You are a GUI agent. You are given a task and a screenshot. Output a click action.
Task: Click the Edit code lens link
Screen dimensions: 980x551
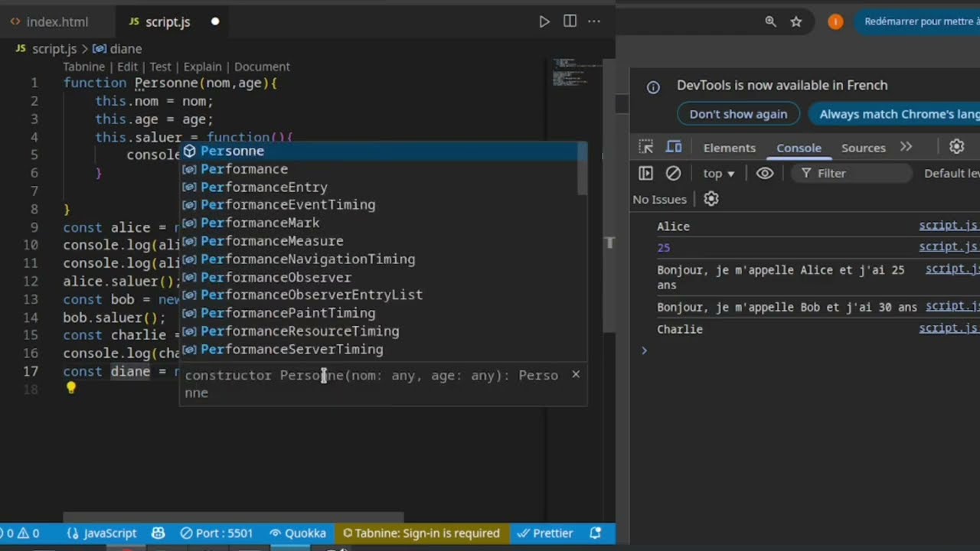coord(127,67)
